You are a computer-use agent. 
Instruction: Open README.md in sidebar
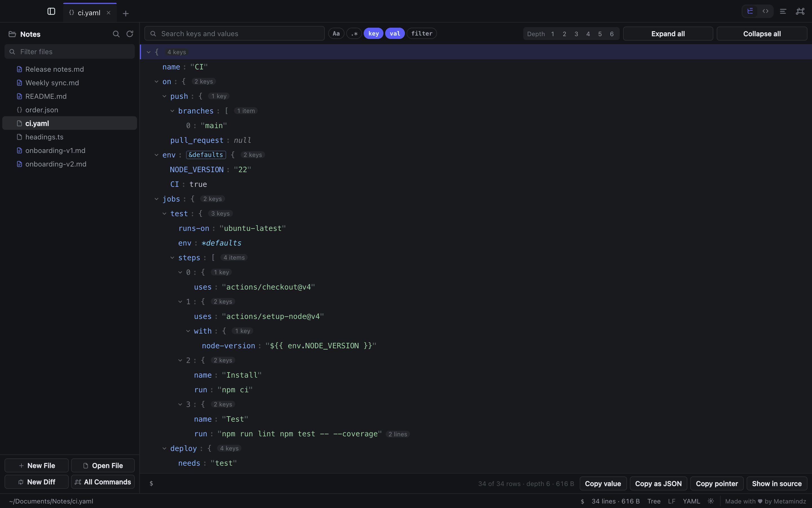coord(69,97)
